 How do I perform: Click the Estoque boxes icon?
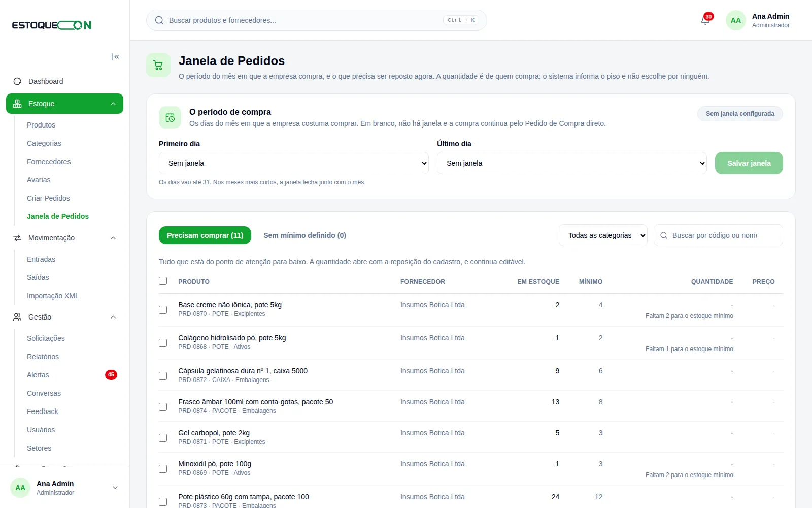click(17, 104)
